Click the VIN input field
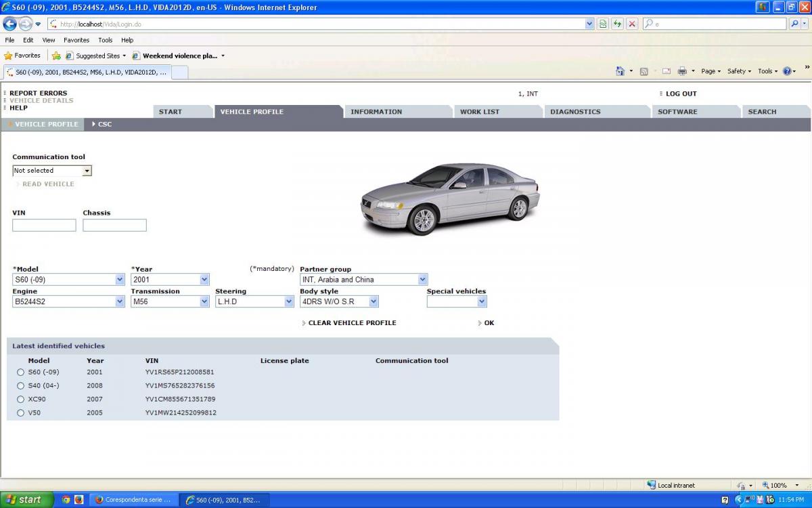The image size is (812, 508). point(44,226)
